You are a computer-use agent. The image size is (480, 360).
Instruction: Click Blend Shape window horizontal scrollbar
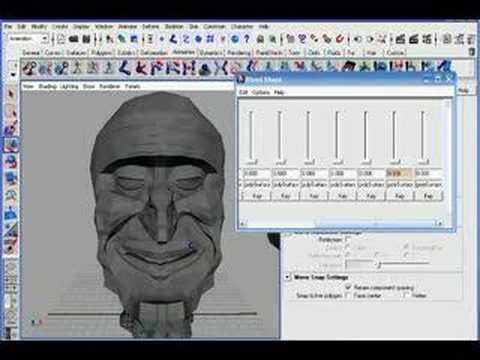342,223
